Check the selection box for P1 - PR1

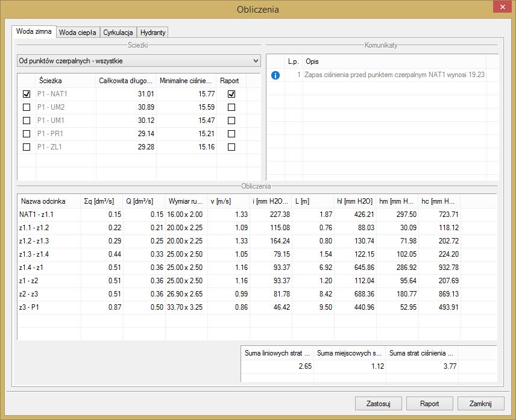(27, 134)
